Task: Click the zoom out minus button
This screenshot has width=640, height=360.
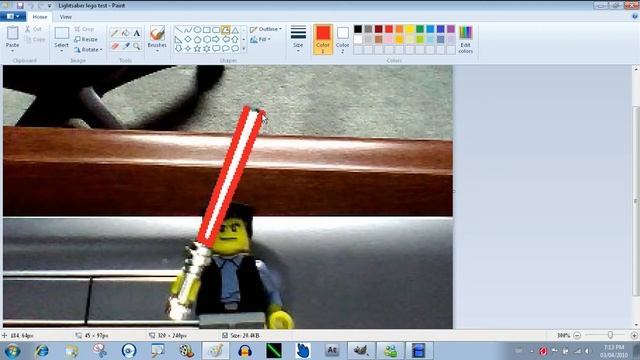Action: tap(577, 336)
